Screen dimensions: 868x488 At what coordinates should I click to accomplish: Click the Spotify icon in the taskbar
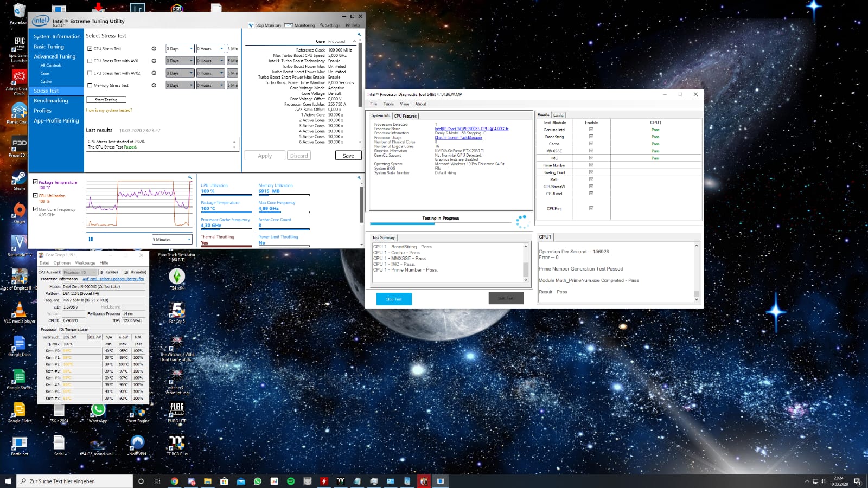(291, 481)
